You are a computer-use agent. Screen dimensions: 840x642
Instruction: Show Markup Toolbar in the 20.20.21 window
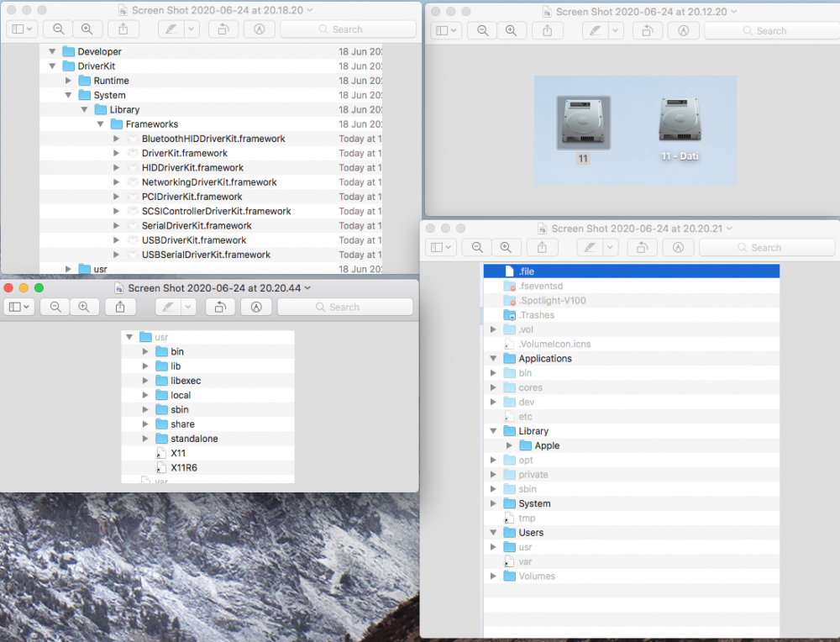tap(678, 247)
